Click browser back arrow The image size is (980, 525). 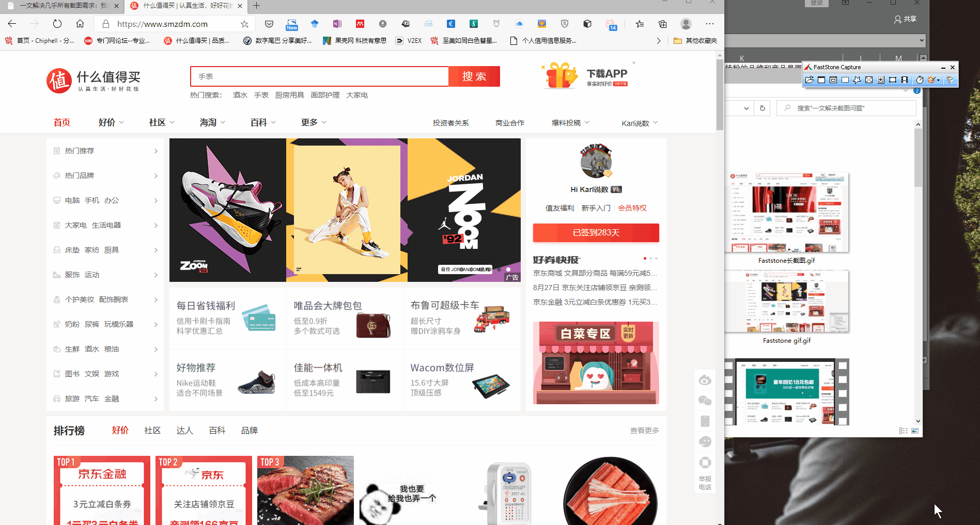[x=12, y=24]
